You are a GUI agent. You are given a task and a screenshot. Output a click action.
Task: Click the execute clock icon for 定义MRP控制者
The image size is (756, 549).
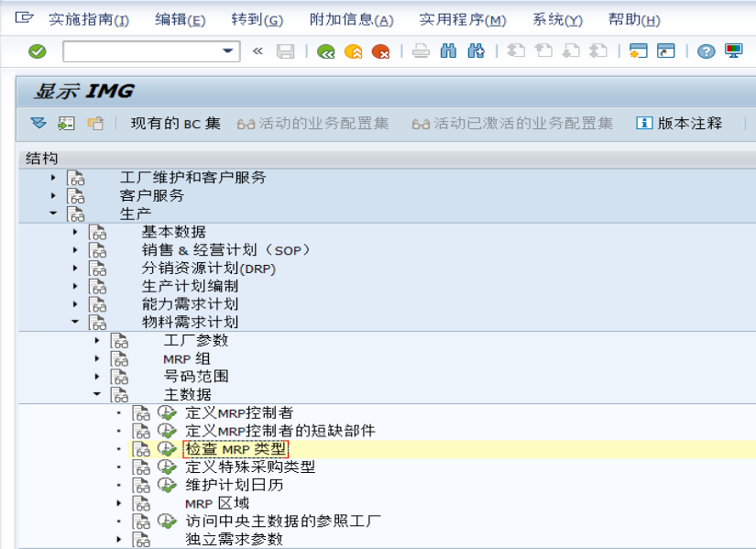(x=168, y=413)
